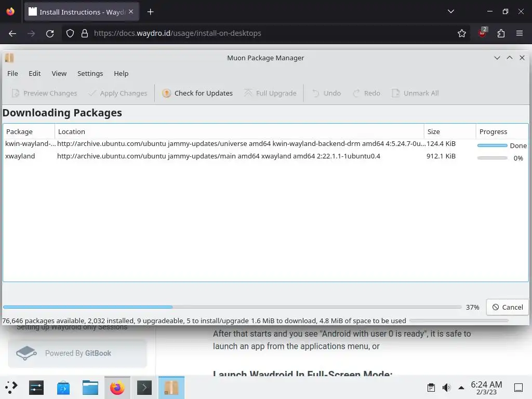Viewport: 532px width, 399px height.
Task: Click Unmark All in the toolbar
Action: [415, 94]
